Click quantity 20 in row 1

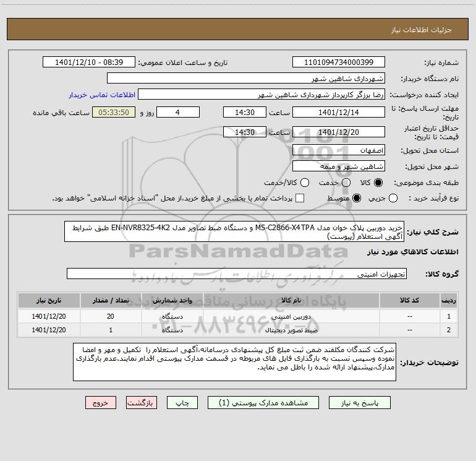tap(111, 316)
